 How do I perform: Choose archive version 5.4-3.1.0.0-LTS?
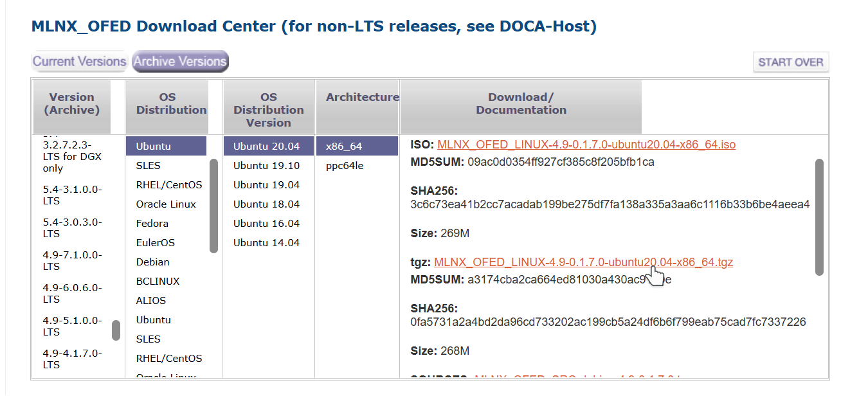pyautogui.click(x=72, y=195)
